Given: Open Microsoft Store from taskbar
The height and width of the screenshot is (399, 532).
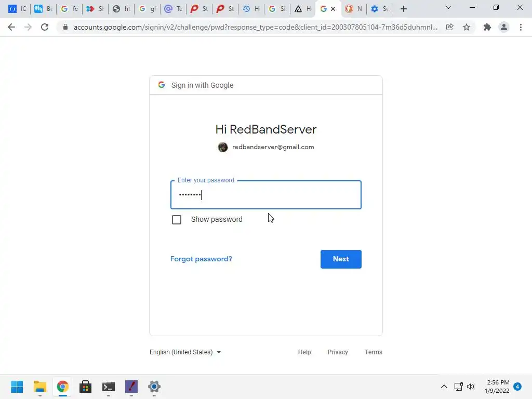Looking at the screenshot, I should pos(86,387).
